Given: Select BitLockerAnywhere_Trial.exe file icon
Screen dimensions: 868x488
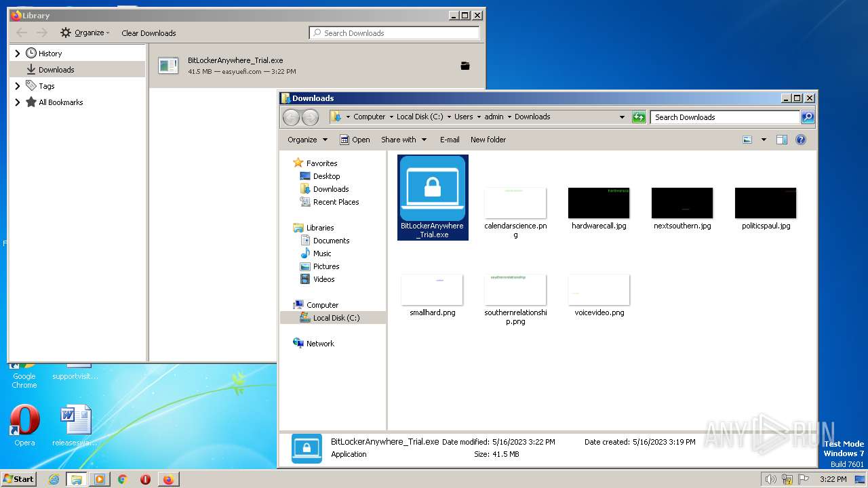Looking at the screenshot, I should tap(433, 197).
